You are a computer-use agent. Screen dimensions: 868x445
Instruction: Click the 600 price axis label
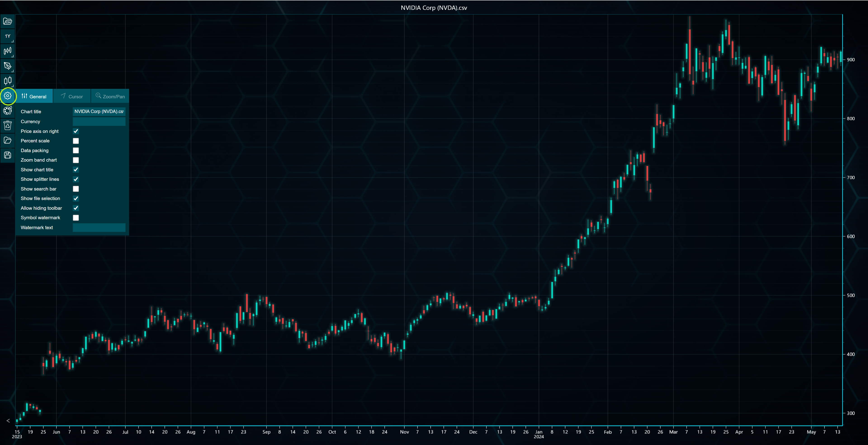click(851, 236)
